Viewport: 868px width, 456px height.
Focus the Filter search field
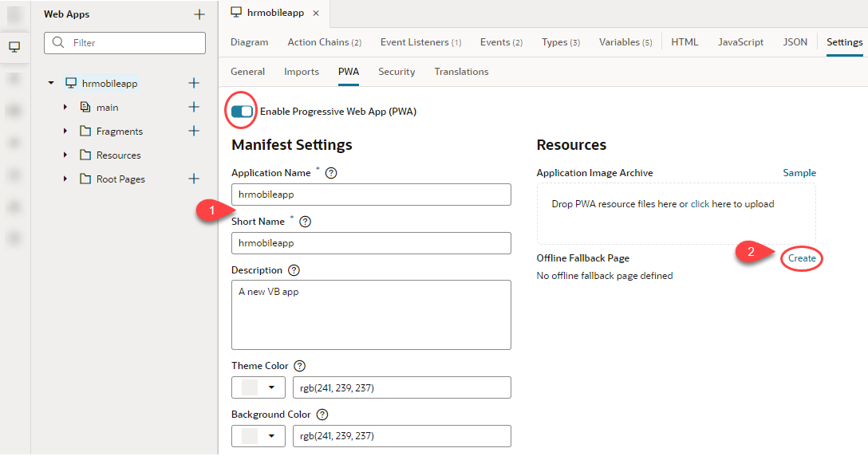[x=124, y=42]
